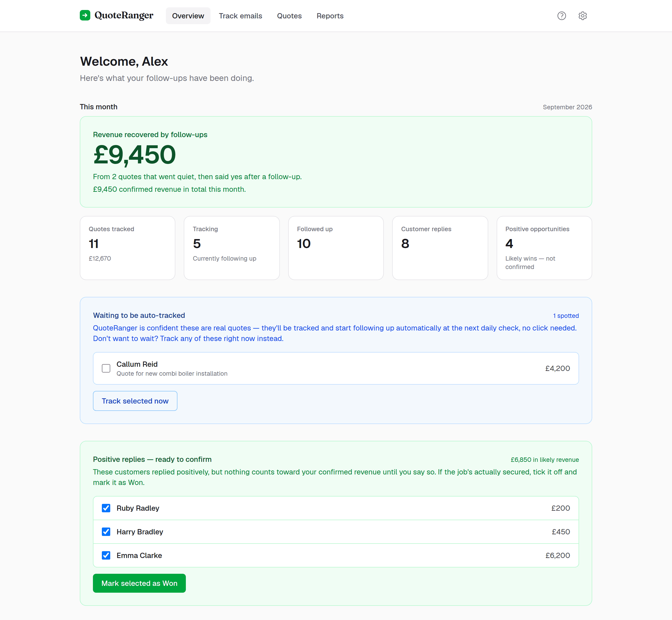Image resolution: width=672 pixels, height=620 pixels.
Task: Click the Track selected now button
Action: [x=135, y=401]
